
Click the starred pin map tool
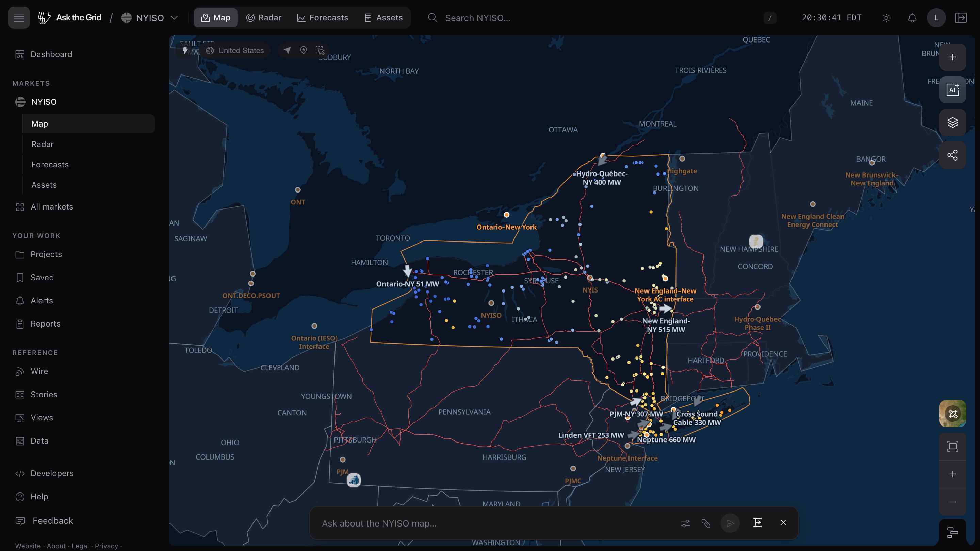(304, 50)
